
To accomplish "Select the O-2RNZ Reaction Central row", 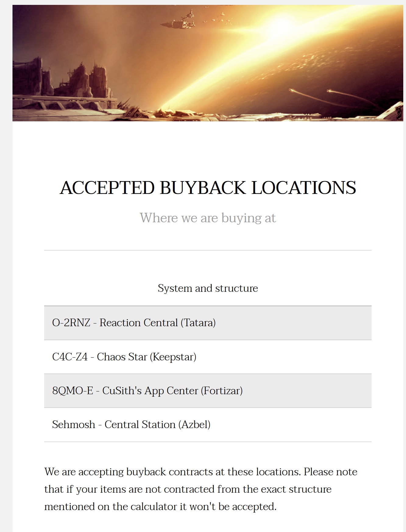I will pos(208,323).
